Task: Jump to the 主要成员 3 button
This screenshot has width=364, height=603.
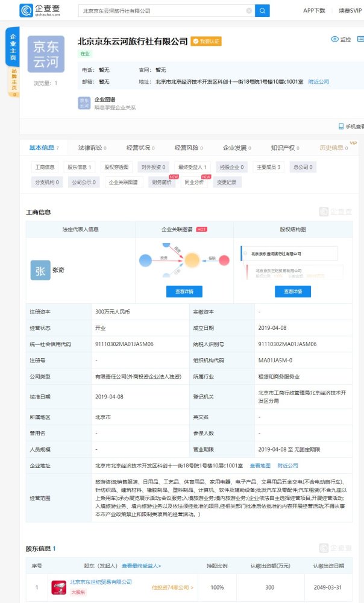Action: (268, 167)
